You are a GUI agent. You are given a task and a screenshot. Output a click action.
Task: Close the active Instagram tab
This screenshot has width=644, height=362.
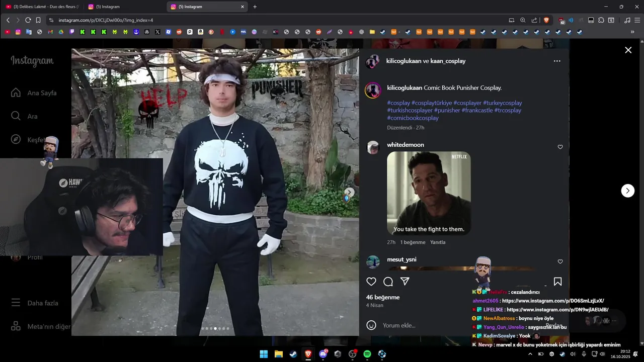click(242, 7)
